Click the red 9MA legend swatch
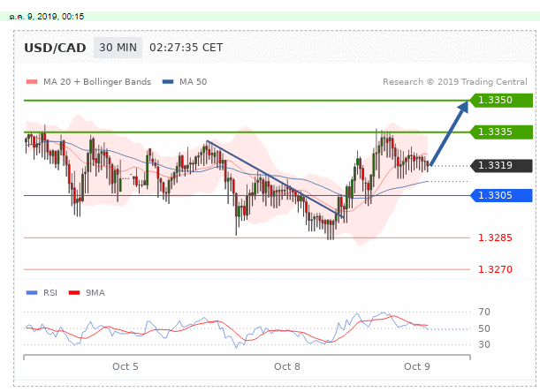Viewport: 540px width, 392px height. point(74,293)
